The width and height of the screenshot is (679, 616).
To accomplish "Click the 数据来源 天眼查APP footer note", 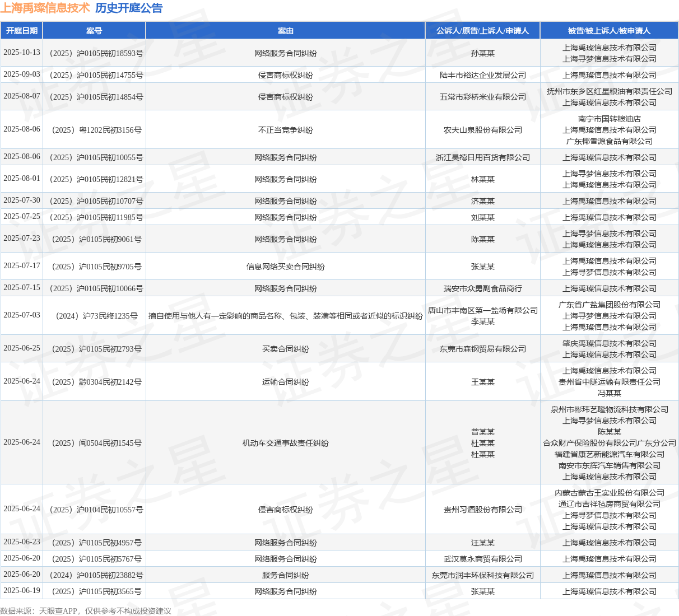I will point(85,610).
